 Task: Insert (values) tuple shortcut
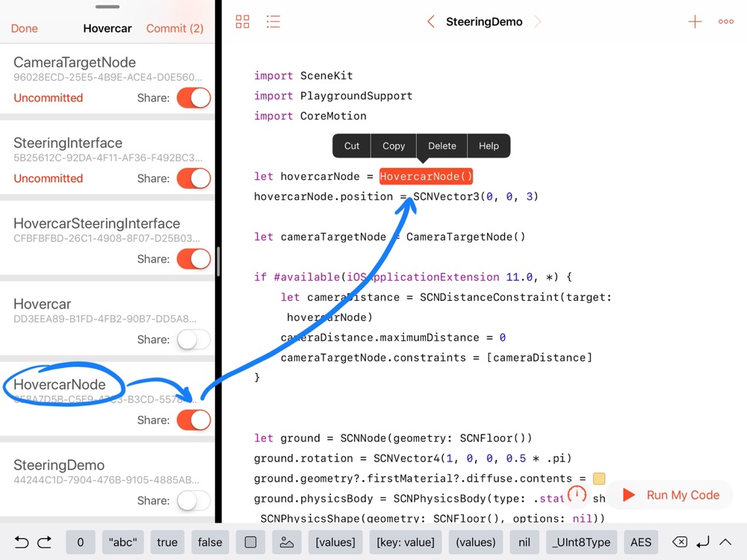475,542
